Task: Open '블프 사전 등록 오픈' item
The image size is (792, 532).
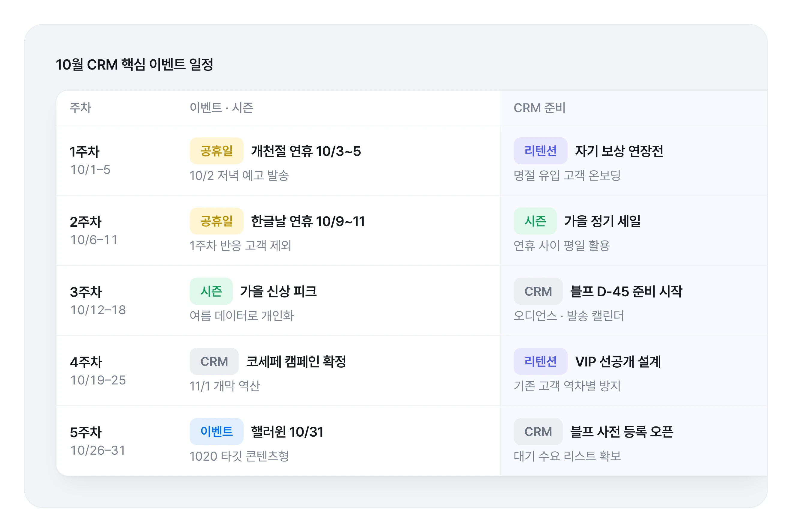Action: pyautogui.click(x=622, y=432)
